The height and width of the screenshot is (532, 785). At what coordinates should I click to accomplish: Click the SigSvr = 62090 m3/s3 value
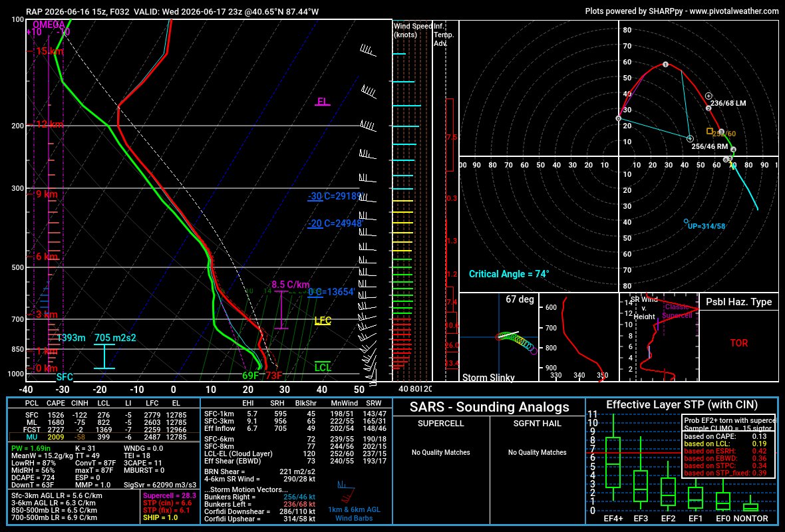click(x=160, y=485)
